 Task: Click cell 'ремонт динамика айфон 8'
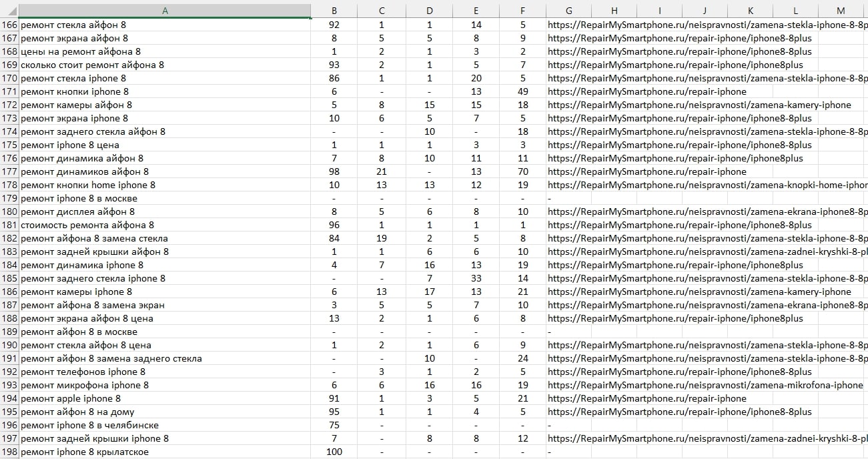coord(165,158)
